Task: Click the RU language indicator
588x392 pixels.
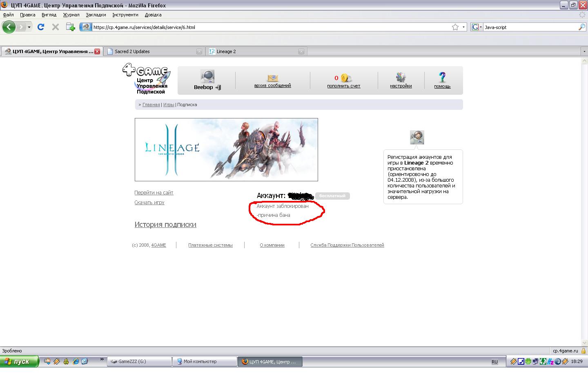Action: tap(494, 362)
